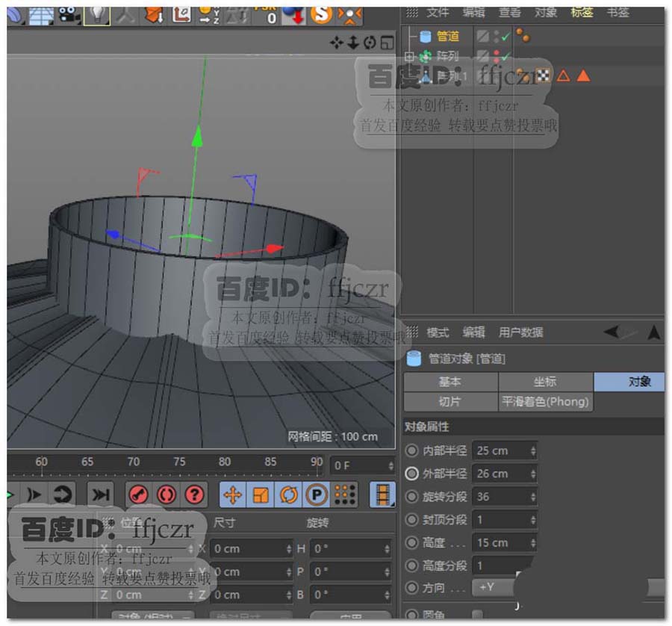Open the 编辑 menu in object manager

(473, 13)
